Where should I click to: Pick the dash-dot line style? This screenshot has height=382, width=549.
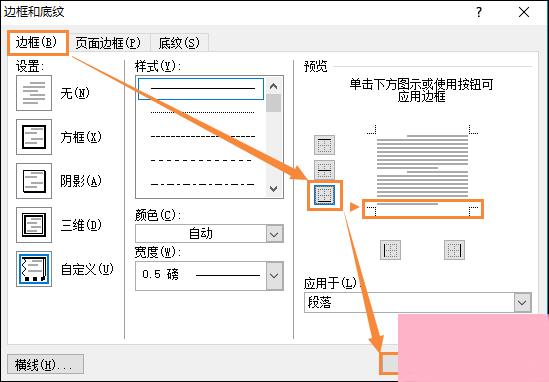[x=201, y=184]
